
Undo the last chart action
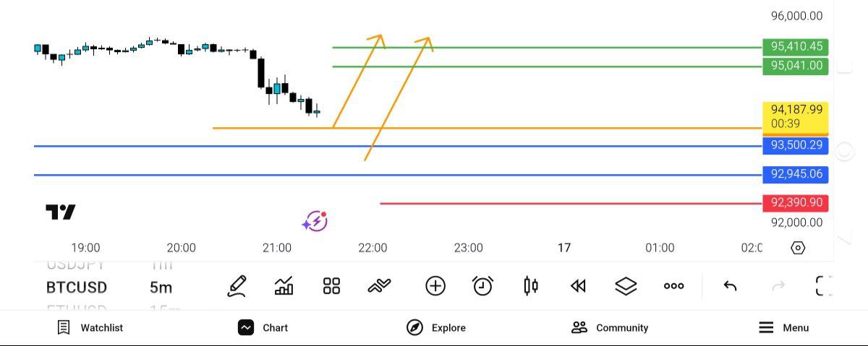coord(730,287)
